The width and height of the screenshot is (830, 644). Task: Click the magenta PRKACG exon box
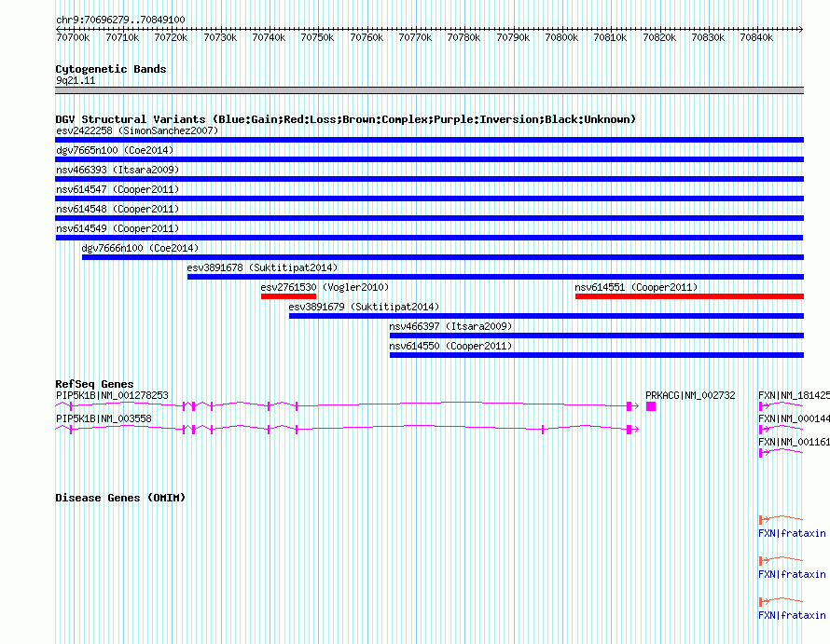[651, 405]
